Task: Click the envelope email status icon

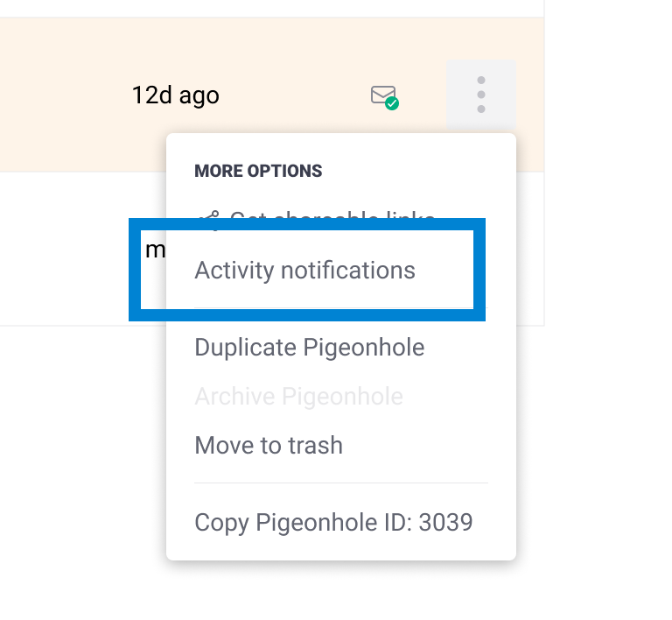Action: point(382,95)
